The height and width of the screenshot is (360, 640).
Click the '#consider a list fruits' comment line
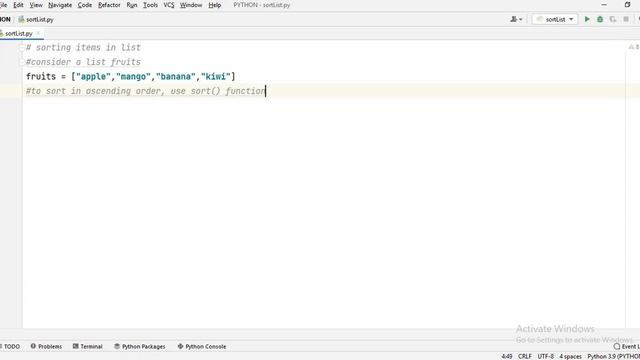(x=83, y=62)
